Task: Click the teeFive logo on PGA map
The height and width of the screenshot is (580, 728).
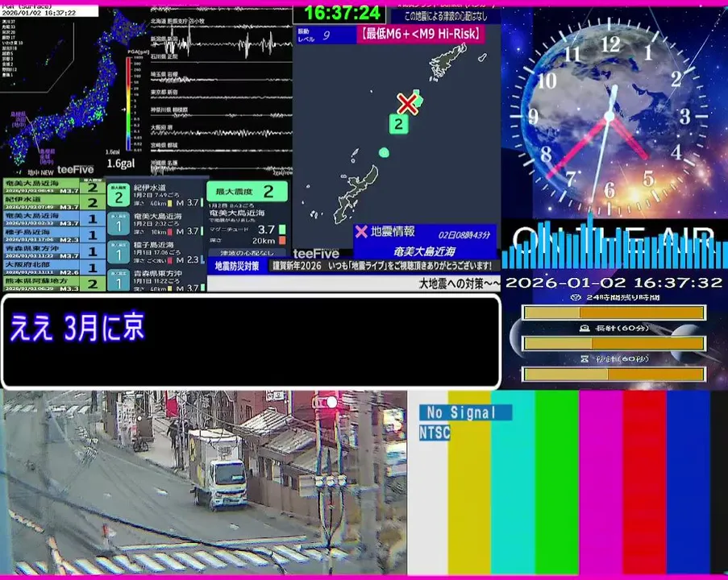Action: coord(75,170)
